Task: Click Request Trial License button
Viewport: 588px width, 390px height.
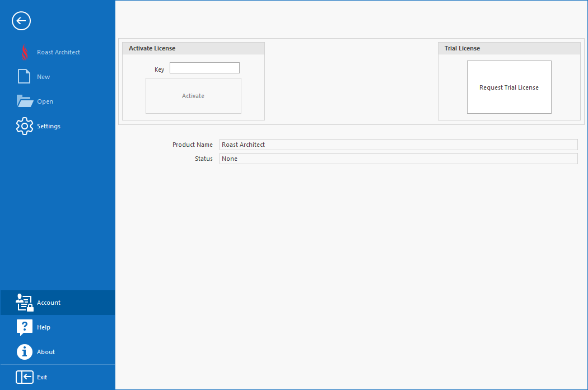Action: [509, 87]
